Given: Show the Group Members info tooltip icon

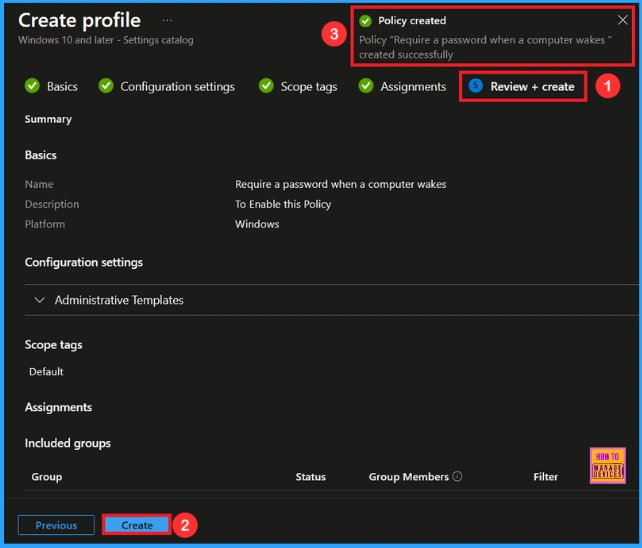Looking at the screenshot, I should coord(457,476).
